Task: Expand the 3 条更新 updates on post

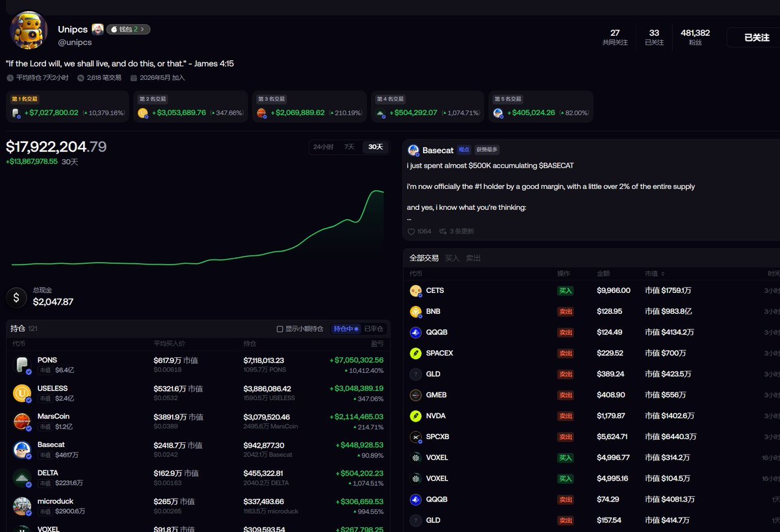Action: coord(457,231)
